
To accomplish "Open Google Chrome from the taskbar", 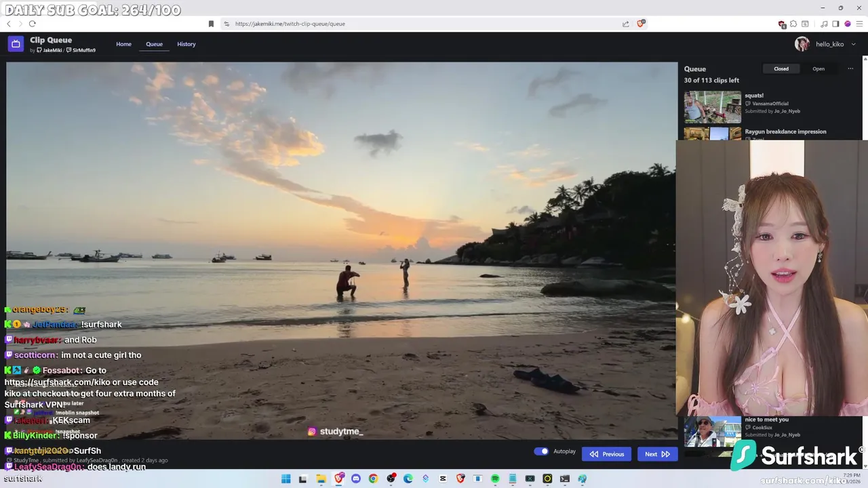I will point(374,479).
